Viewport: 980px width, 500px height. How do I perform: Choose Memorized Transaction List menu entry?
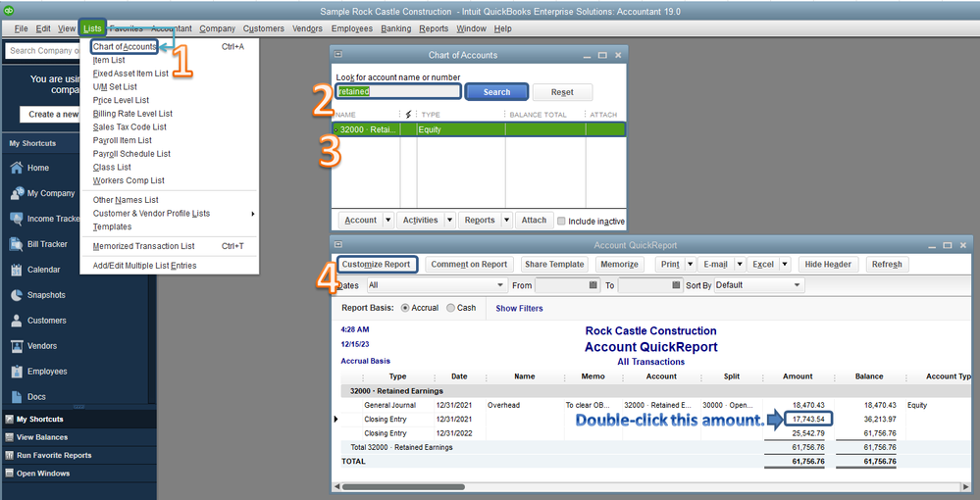144,246
